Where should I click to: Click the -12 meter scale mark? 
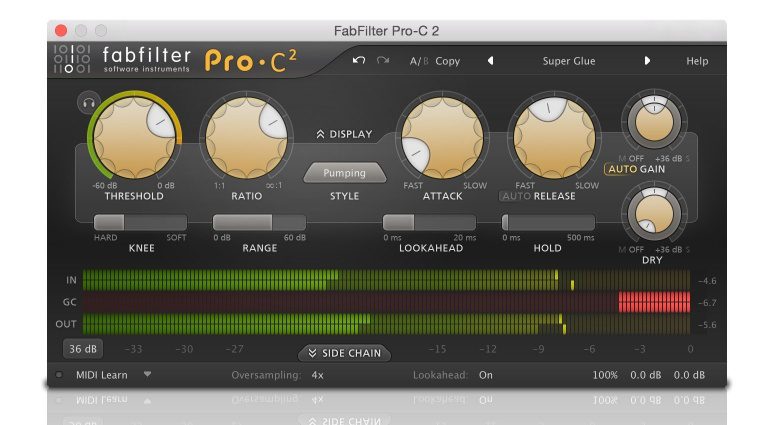coord(488,349)
